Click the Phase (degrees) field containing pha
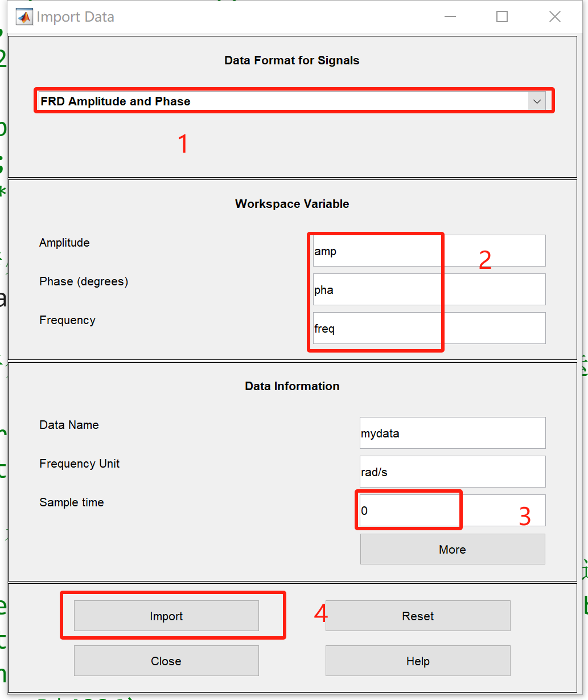Screen dimensions: 588x700 point(429,289)
